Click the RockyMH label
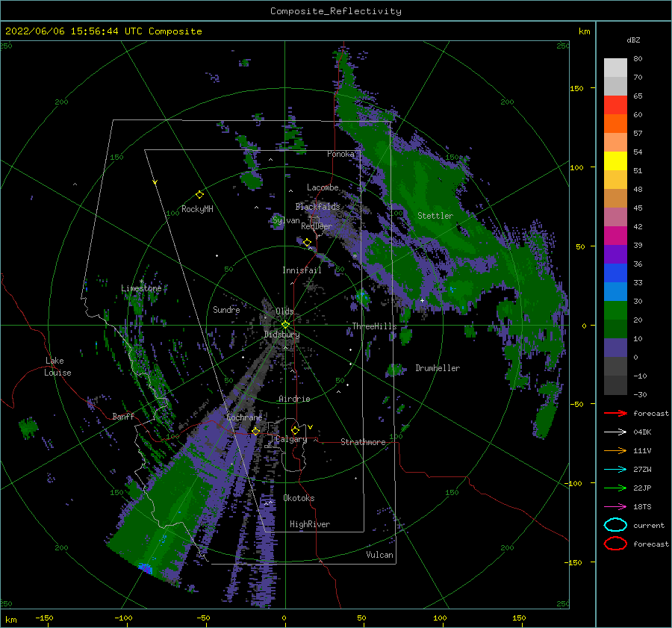672x628 pixels. (x=197, y=209)
